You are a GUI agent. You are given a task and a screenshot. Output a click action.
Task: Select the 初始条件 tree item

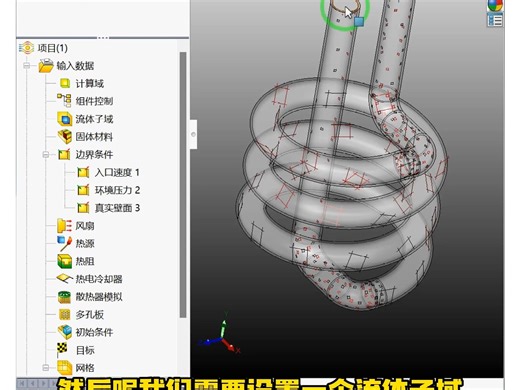click(x=94, y=332)
